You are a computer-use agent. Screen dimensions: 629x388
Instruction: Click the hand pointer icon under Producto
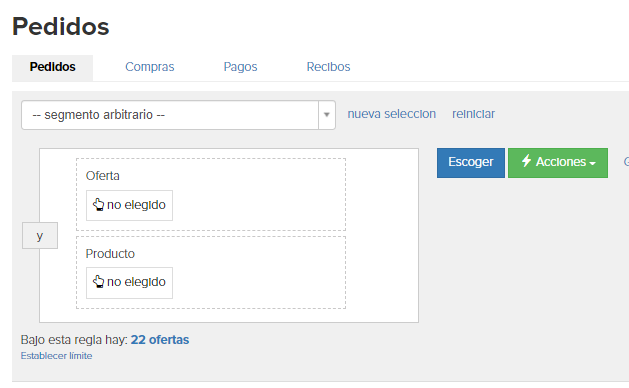(x=98, y=282)
